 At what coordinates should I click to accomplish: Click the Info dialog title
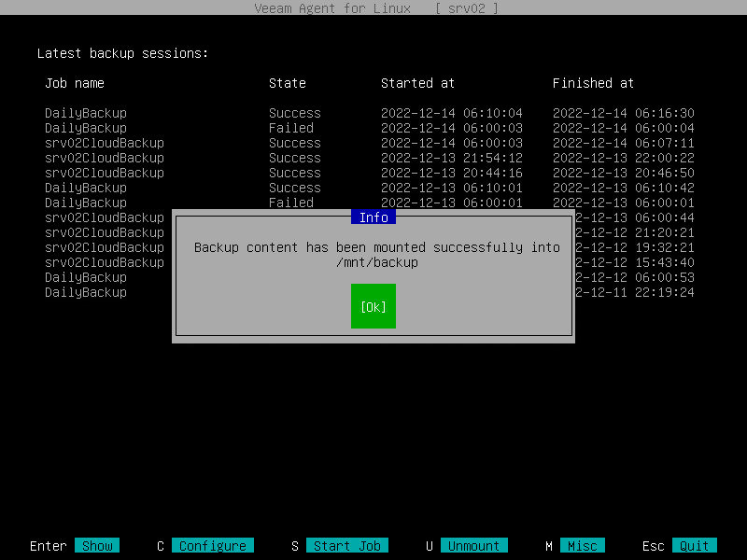pyautogui.click(x=373, y=217)
